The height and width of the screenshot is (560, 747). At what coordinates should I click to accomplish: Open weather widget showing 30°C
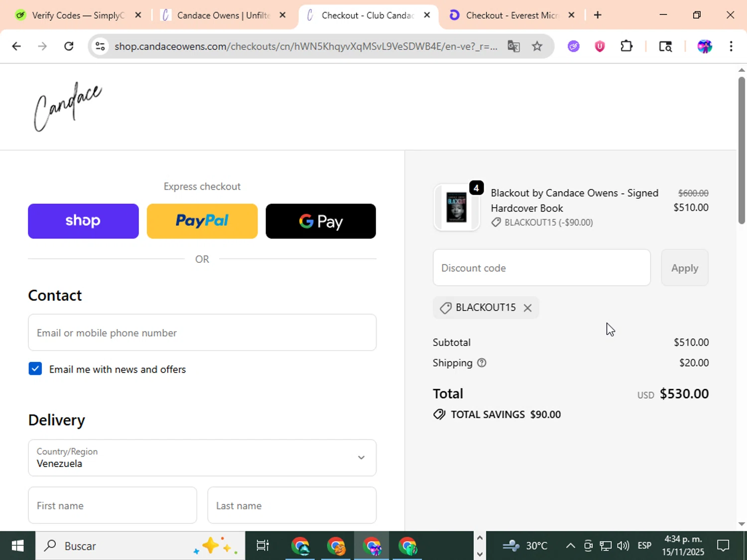[x=525, y=546]
